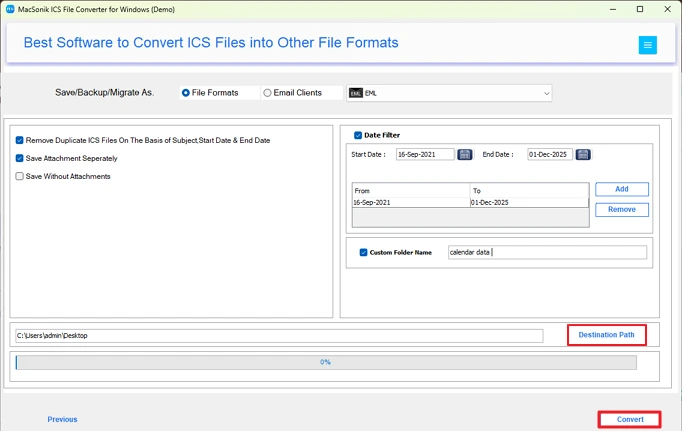682x431 pixels.
Task: Click the To column header
Action: (x=529, y=190)
